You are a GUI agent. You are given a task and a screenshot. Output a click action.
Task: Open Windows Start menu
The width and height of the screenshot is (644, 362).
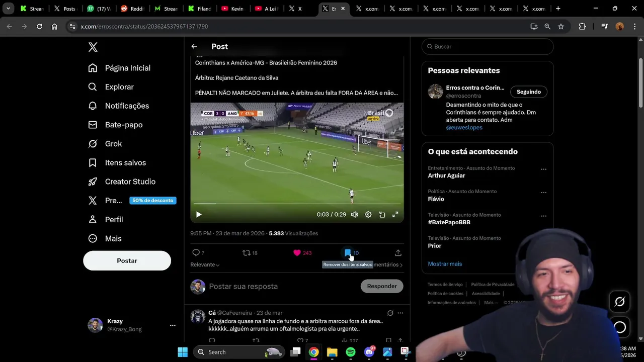point(183,352)
